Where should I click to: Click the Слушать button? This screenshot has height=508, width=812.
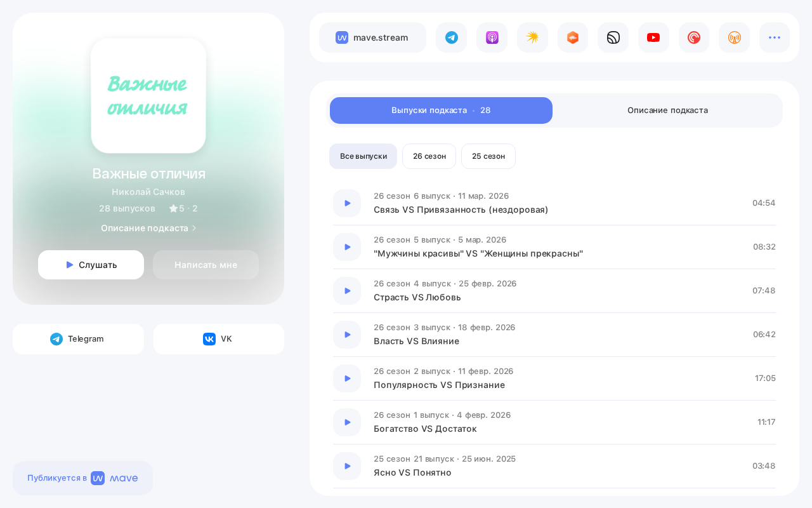point(91,265)
